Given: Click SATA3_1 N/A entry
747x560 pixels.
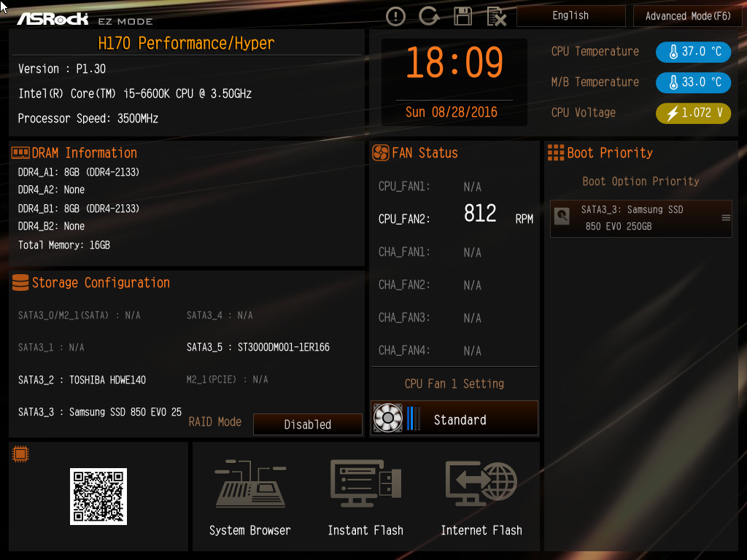Looking at the screenshot, I should [51, 348].
